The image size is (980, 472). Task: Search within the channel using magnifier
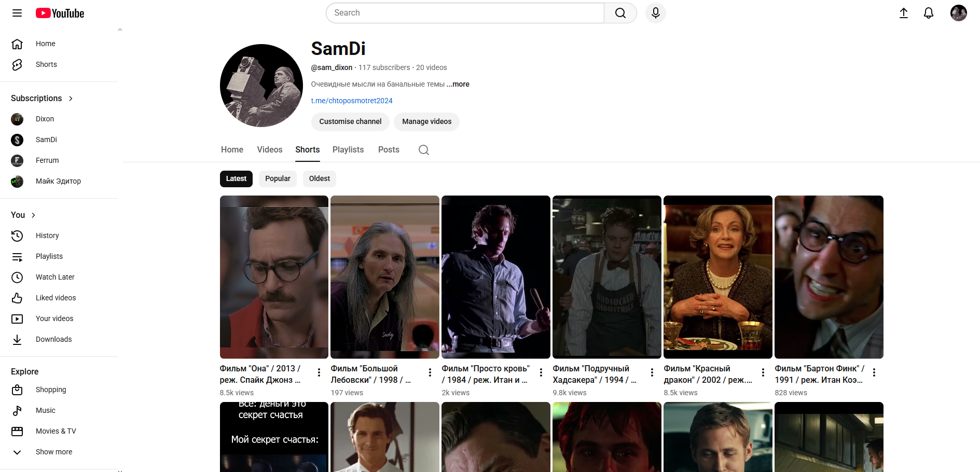(x=424, y=150)
